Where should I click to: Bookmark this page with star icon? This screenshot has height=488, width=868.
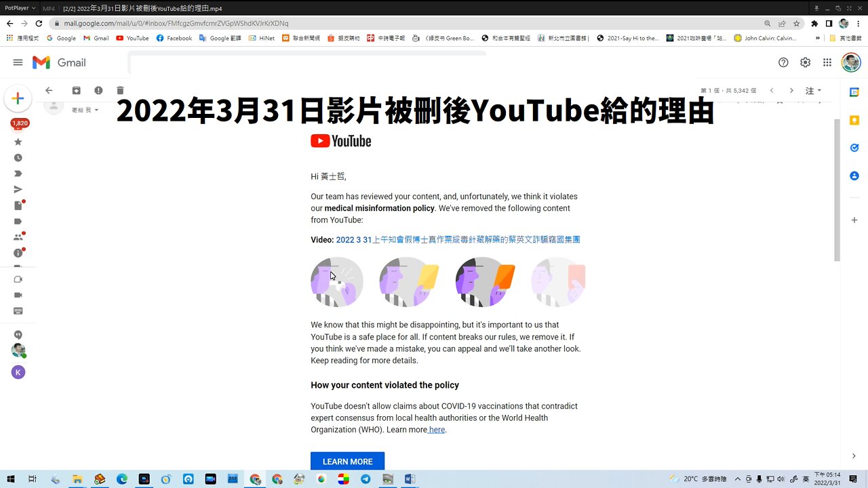796,23
